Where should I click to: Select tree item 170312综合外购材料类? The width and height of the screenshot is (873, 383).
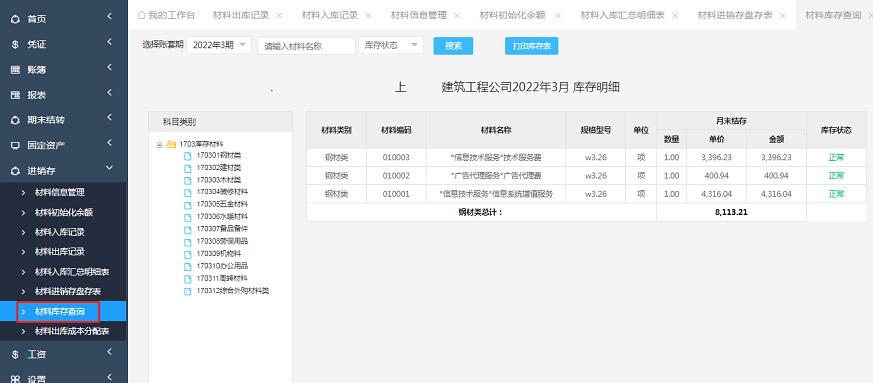[x=233, y=291]
